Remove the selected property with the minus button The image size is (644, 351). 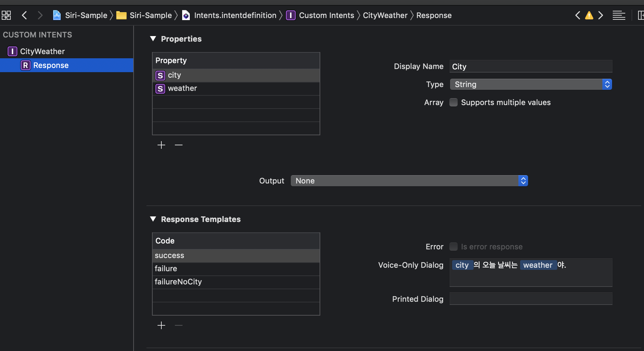click(x=179, y=145)
